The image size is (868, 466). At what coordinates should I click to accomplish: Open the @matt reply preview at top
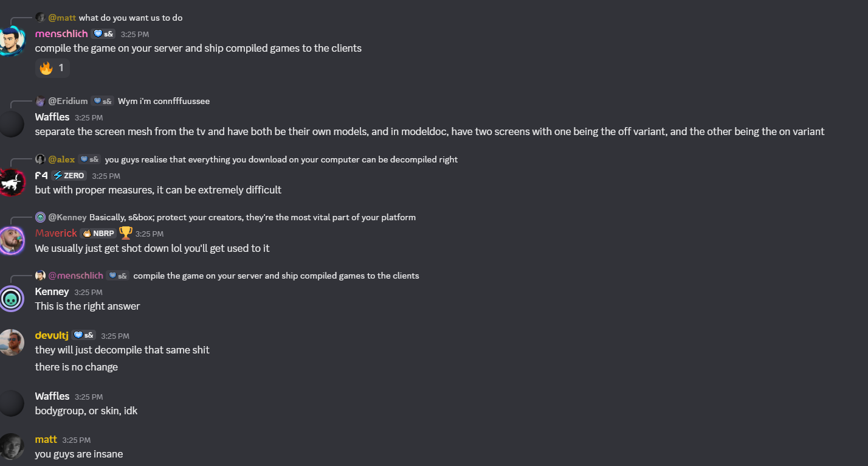109,18
